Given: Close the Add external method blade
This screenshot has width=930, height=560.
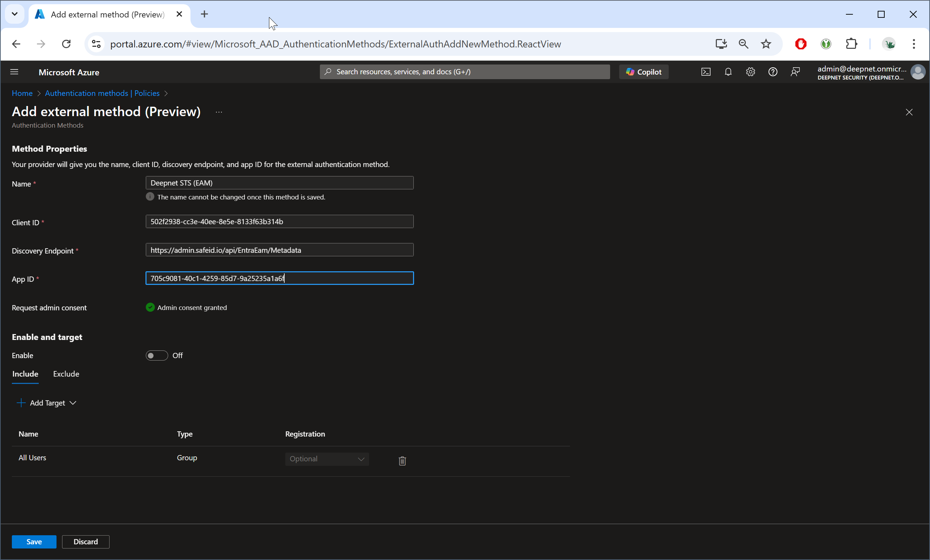Looking at the screenshot, I should coord(909,112).
